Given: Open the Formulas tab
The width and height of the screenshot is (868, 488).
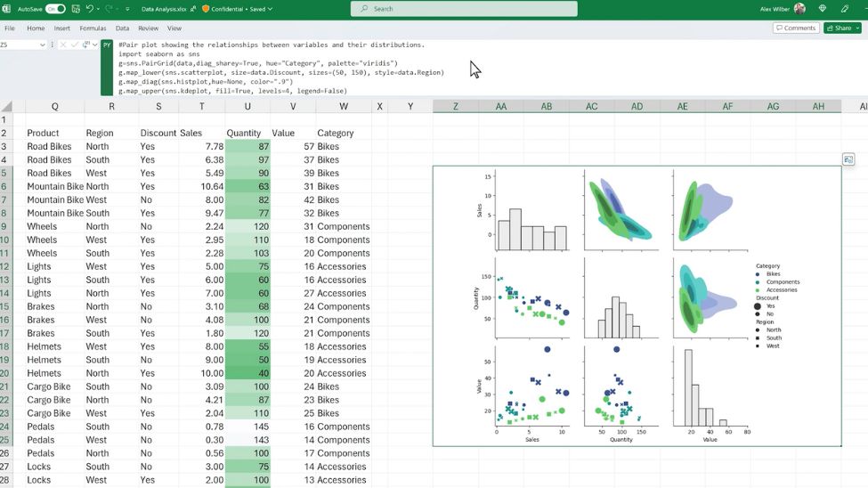Looking at the screenshot, I should (x=93, y=28).
